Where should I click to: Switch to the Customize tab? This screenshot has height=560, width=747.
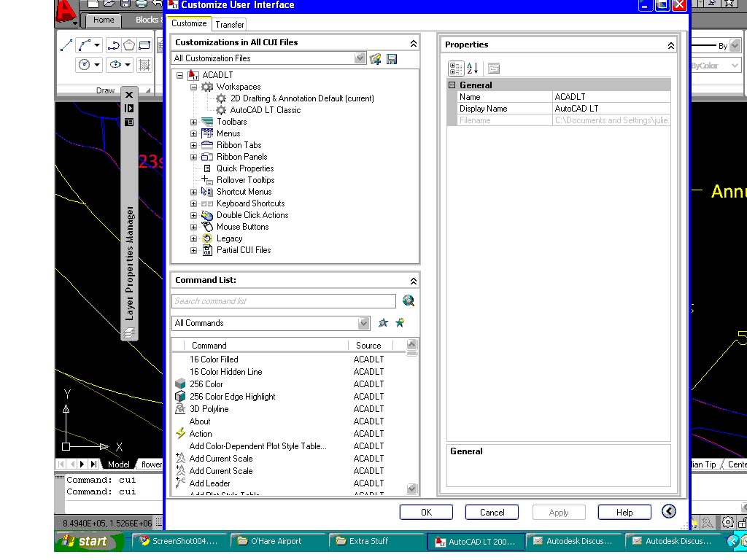coord(189,23)
